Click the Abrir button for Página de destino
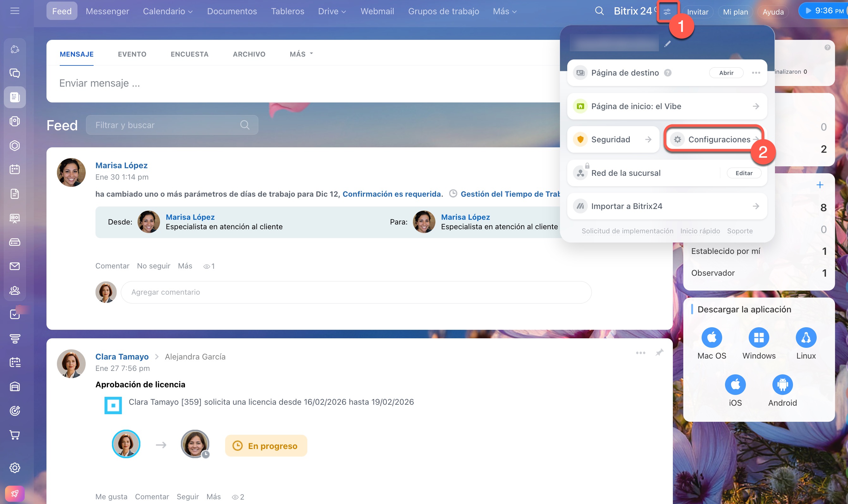848x504 pixels. pyautogui.click(x=726, y=73)
